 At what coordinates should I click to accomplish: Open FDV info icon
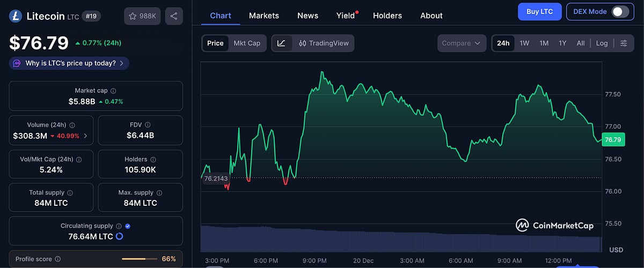pos(148,125)
